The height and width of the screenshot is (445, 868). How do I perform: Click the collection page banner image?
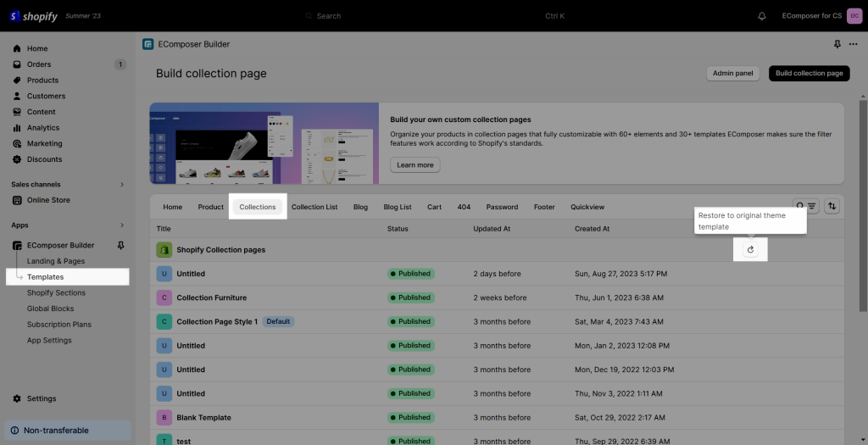click(264, 143)
